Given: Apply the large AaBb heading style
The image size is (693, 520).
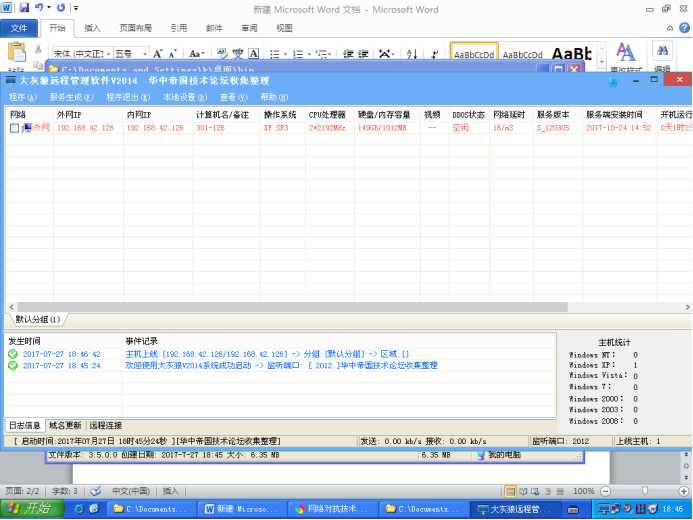Looking at the screenshot, I should pos(571,53).
